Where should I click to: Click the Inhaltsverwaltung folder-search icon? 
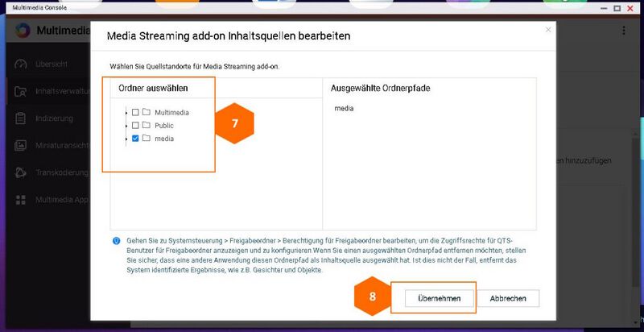click(21, 91)
